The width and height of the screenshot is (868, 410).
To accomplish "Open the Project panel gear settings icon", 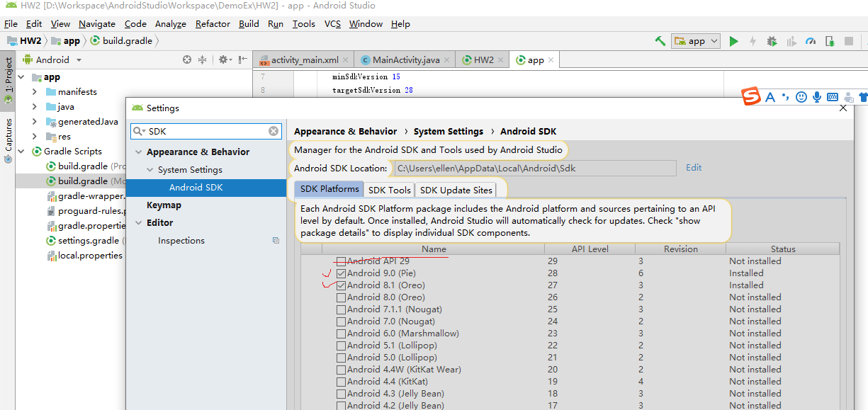I will tap(224, 59).
